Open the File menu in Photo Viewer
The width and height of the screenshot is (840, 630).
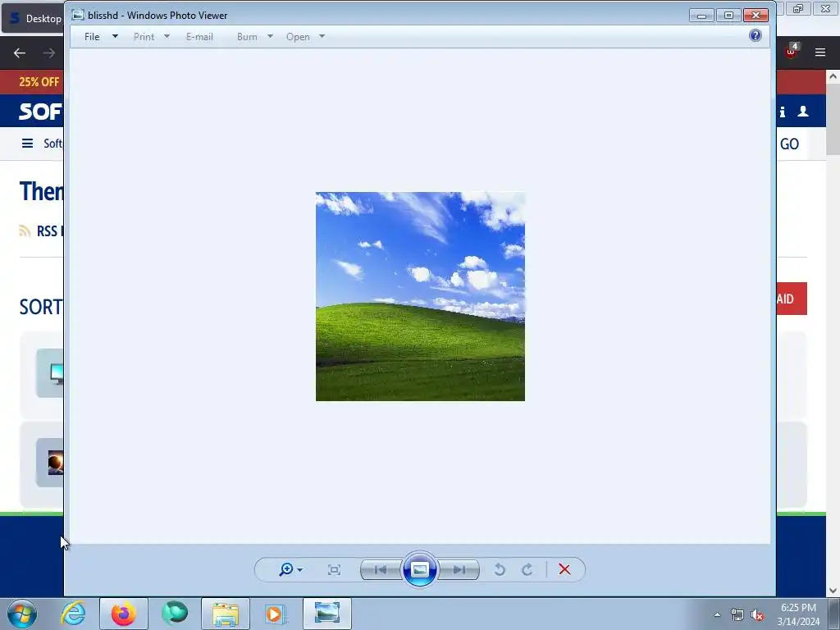click(92, 36)
